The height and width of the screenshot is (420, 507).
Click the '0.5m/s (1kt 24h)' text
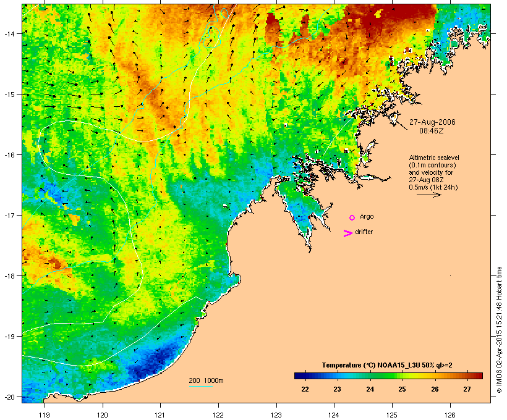433,187
